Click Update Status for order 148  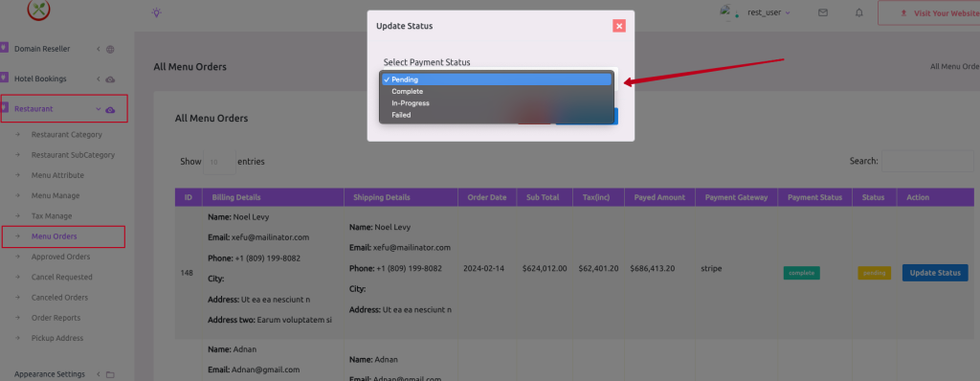[935, 273]
